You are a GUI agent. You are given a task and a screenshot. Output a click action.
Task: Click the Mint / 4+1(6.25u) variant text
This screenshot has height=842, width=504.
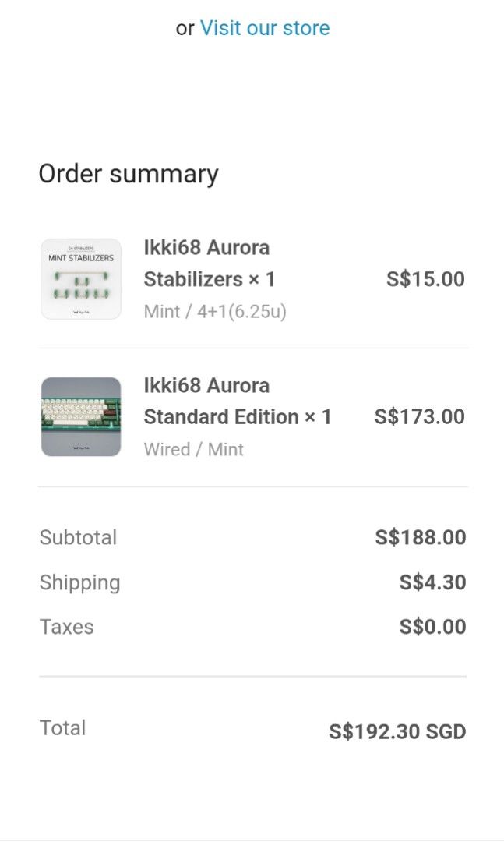pos(215,312)
